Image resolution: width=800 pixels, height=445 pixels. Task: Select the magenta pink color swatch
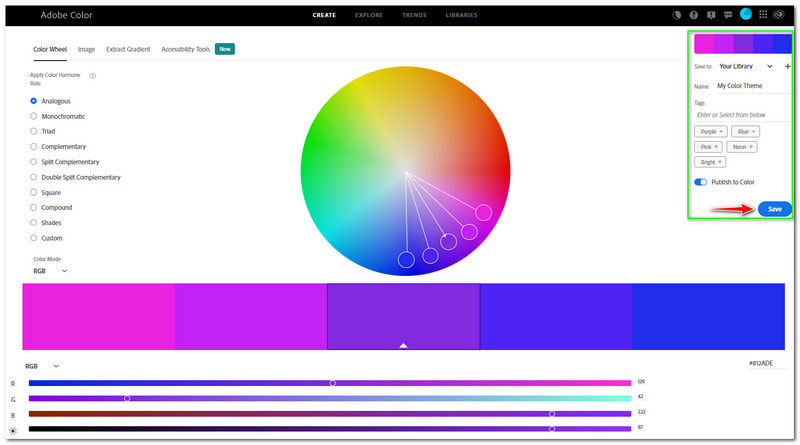[98, 317]
